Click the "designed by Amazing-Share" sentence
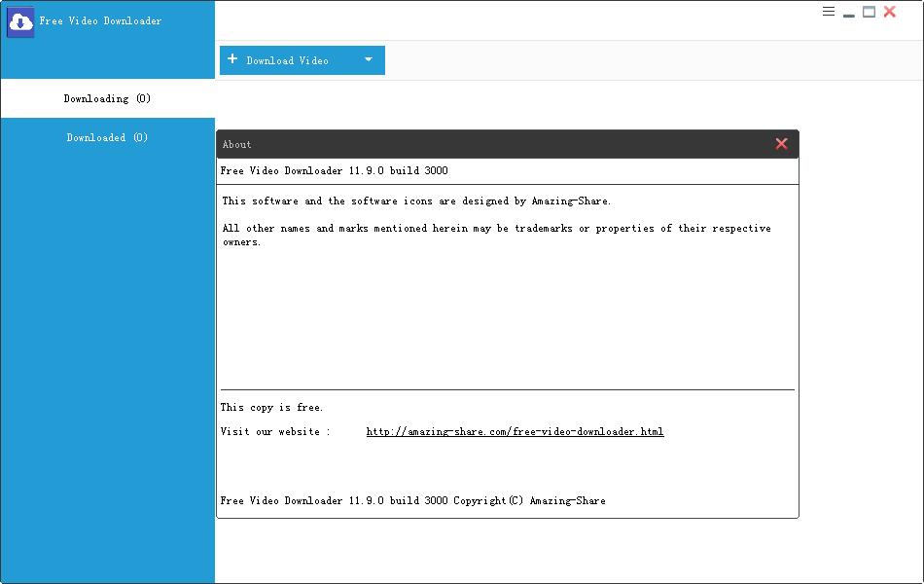 416,201
